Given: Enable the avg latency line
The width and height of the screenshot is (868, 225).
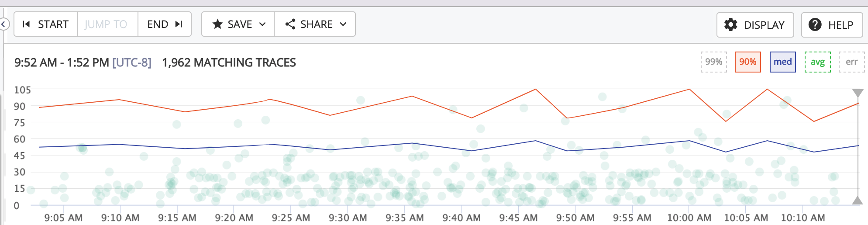Looking at the screenshot, I should [817, 62].
